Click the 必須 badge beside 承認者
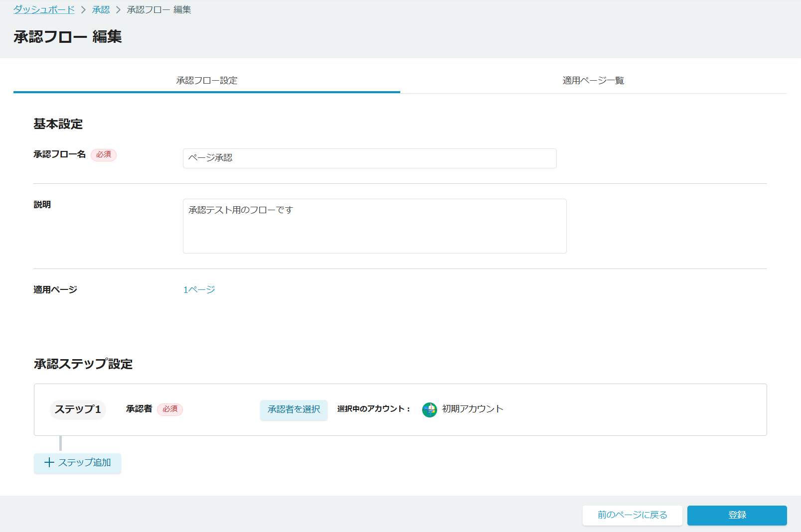Screen dimensions: 801x532 pos(170,409)
